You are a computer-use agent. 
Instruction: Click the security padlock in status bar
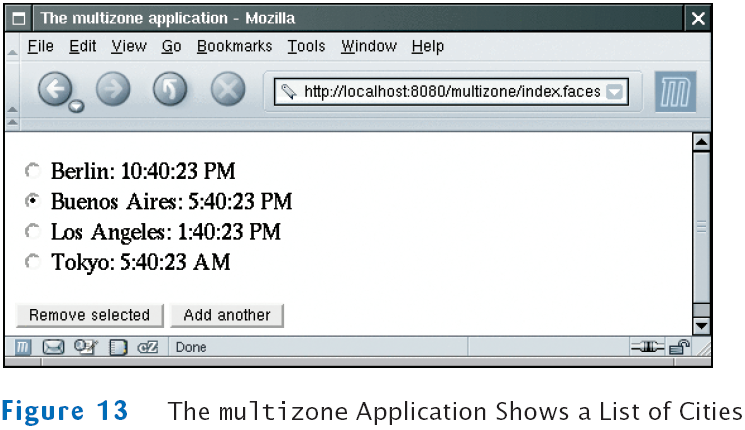click(680, 348)
